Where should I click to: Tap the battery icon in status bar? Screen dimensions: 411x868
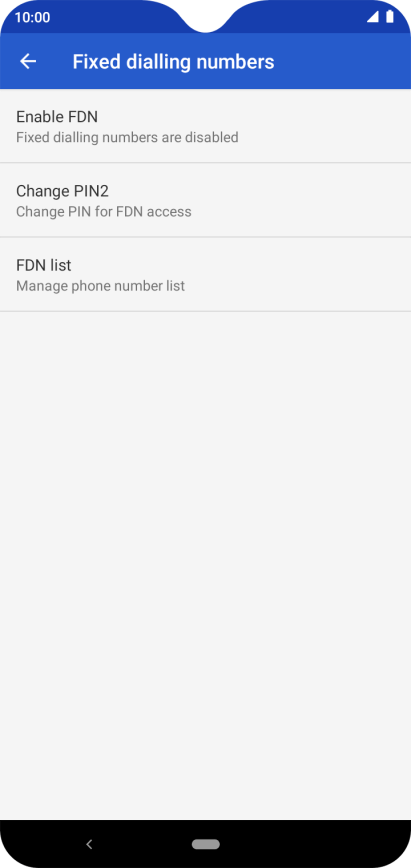[x=390, y=17]
